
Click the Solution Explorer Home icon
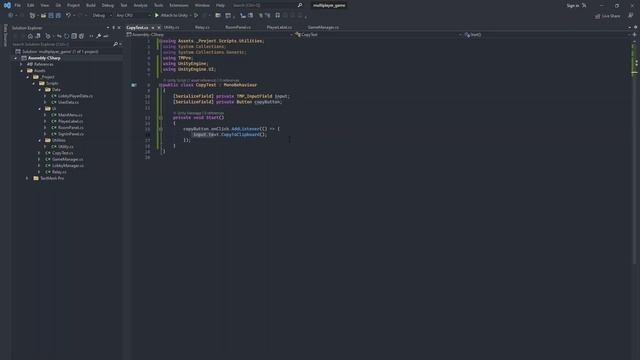click(30, 36)
